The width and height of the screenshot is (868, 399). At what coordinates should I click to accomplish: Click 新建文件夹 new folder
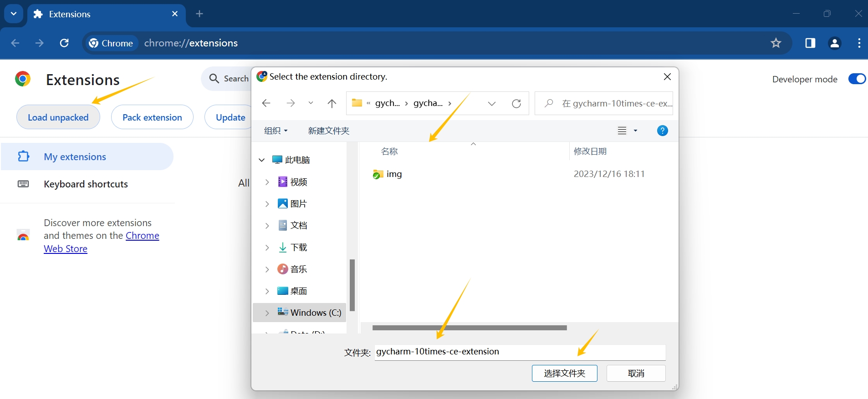329,131
